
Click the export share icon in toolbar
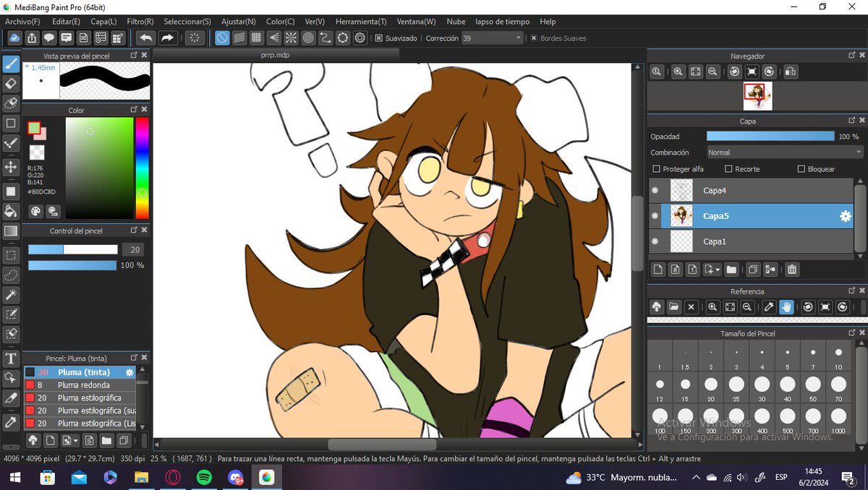pos(32,38)
